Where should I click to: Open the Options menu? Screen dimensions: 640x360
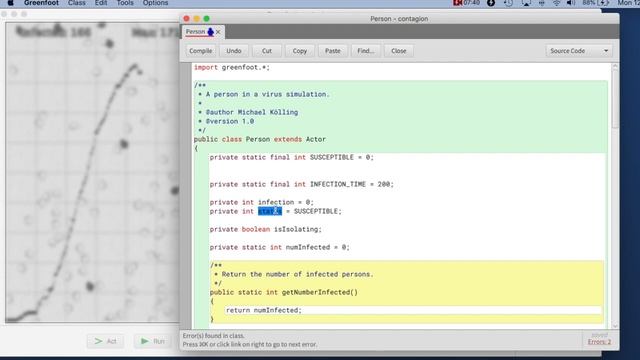coord(155,3)
